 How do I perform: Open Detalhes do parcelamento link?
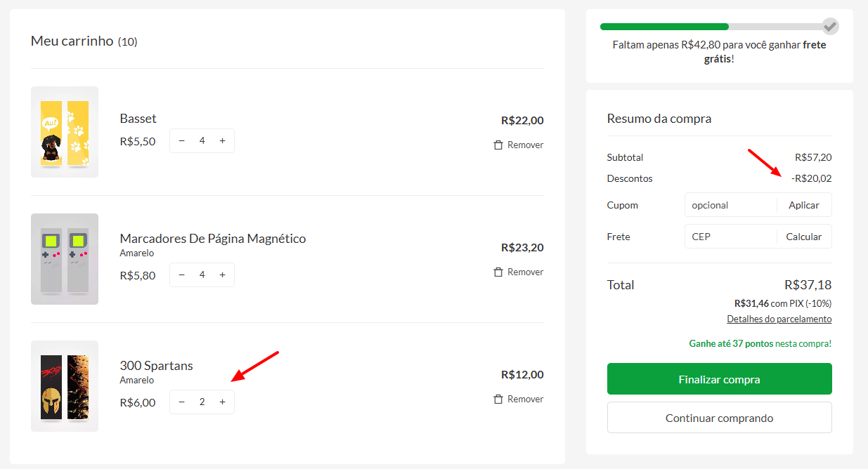pyautogui.click(x=779, y=319)
